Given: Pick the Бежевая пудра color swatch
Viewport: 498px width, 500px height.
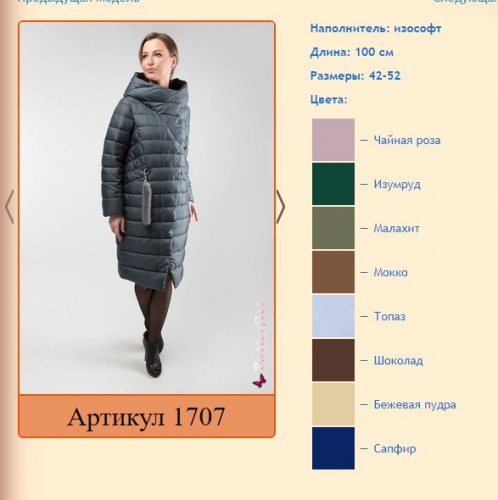Looking at the screenshot, I should tap(333, 404).
